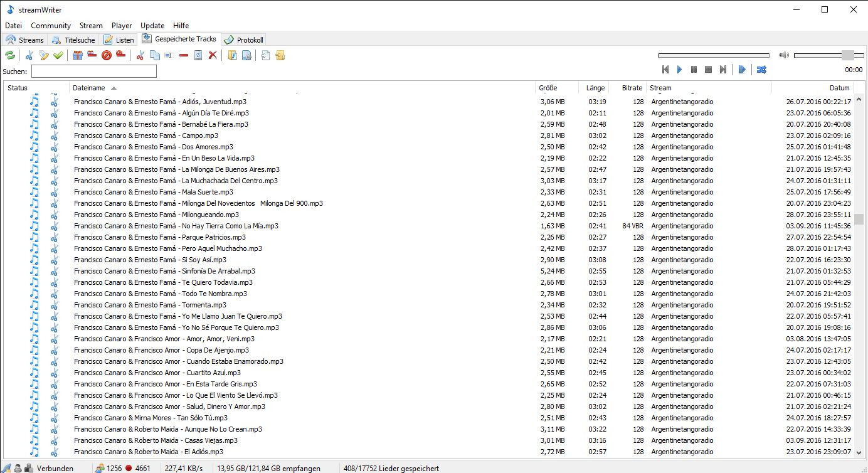This screenshot has height=473, width=868.
Task: Click the volume slider handle
Action: click(x=848, y=55)
